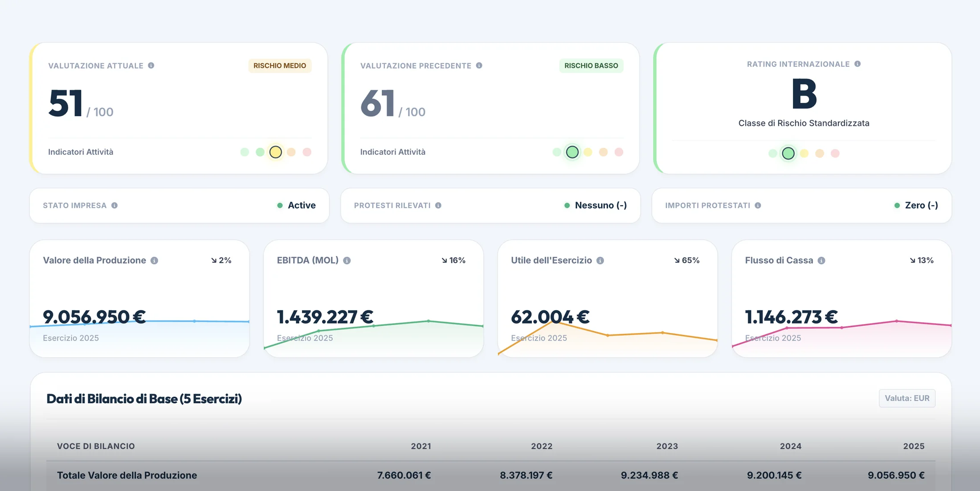Click Classe di Rischio Standardizzata label
980x491 pixels.
point(804,123)
